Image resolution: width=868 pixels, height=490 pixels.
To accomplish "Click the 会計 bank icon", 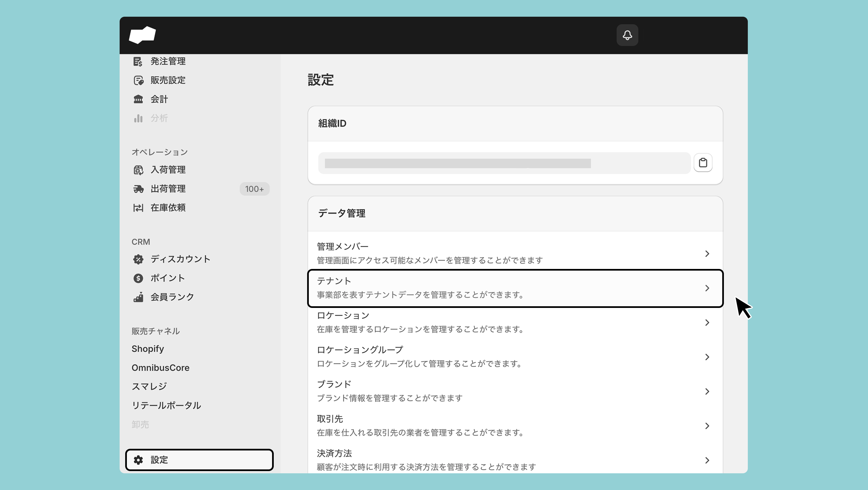I will pyautogui.click(x=138, y=99).
